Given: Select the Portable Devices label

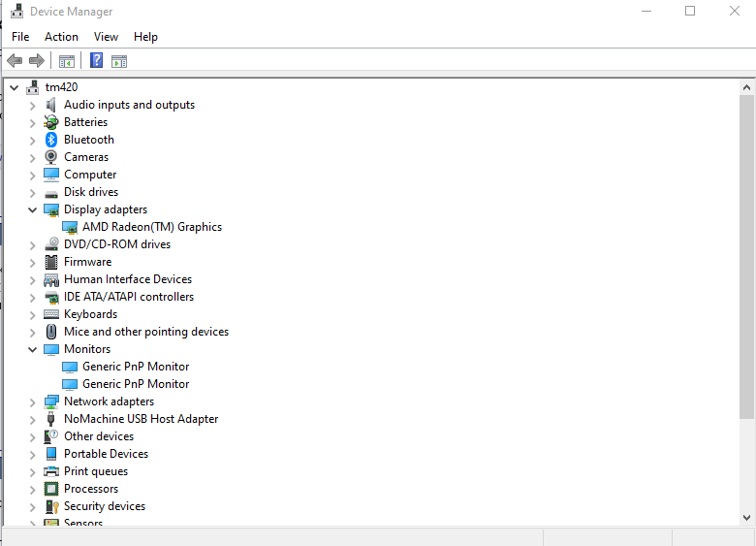Looking at the screenshot, I should pos(106,454).
